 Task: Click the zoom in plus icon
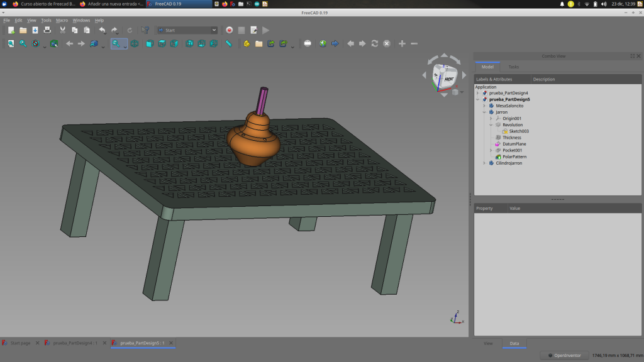tap(402, 43)
